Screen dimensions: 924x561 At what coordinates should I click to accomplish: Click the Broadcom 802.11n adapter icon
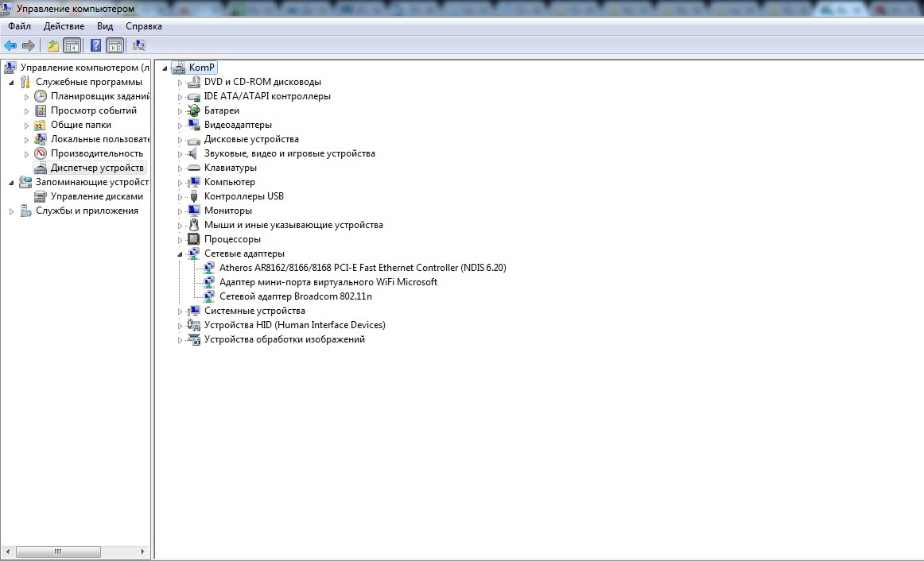click(208, 296)
